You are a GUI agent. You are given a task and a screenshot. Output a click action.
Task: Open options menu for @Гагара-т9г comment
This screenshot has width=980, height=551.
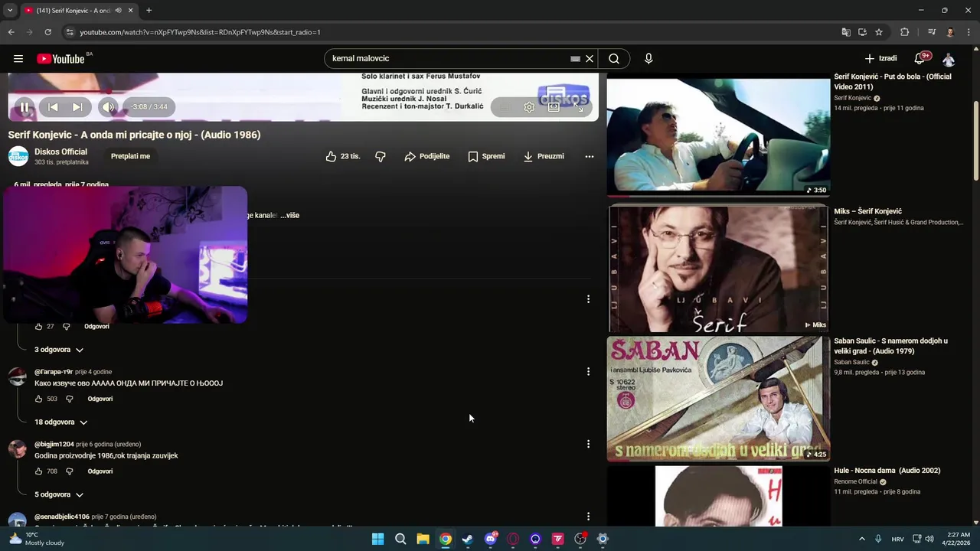[x=588, y=372]
